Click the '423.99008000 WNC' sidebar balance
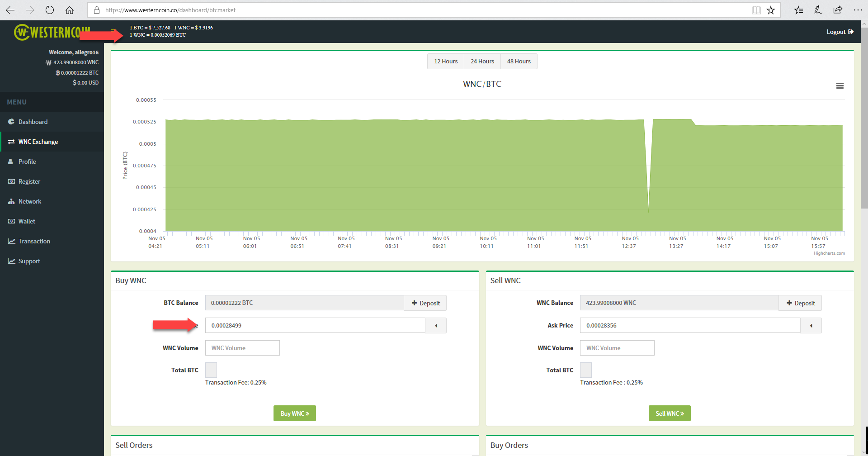 72,62
